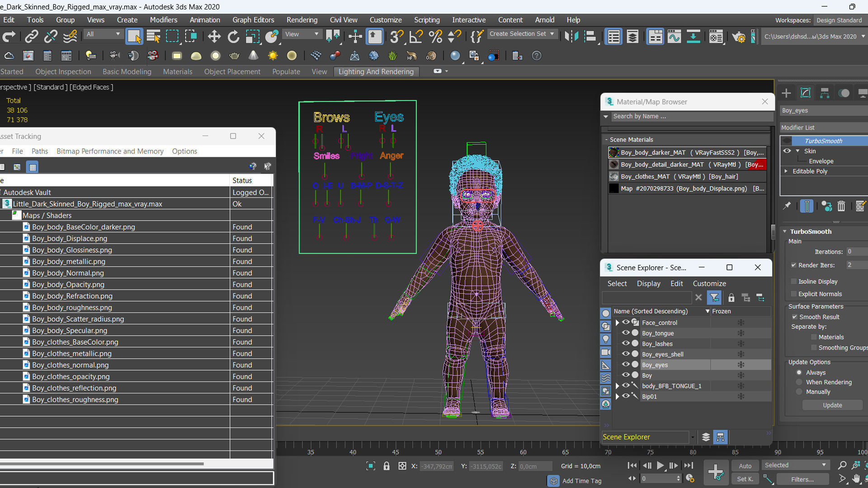The width and height of the screenshot is (868, 488).
Task: Open Scene Explorer Display menu
Action: (x=648, y=283)
